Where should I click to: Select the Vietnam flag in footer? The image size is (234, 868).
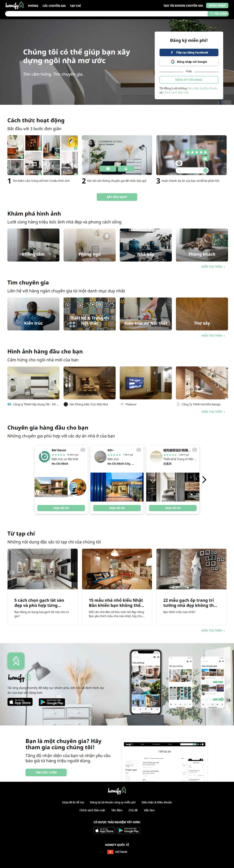tap(110, 852)
